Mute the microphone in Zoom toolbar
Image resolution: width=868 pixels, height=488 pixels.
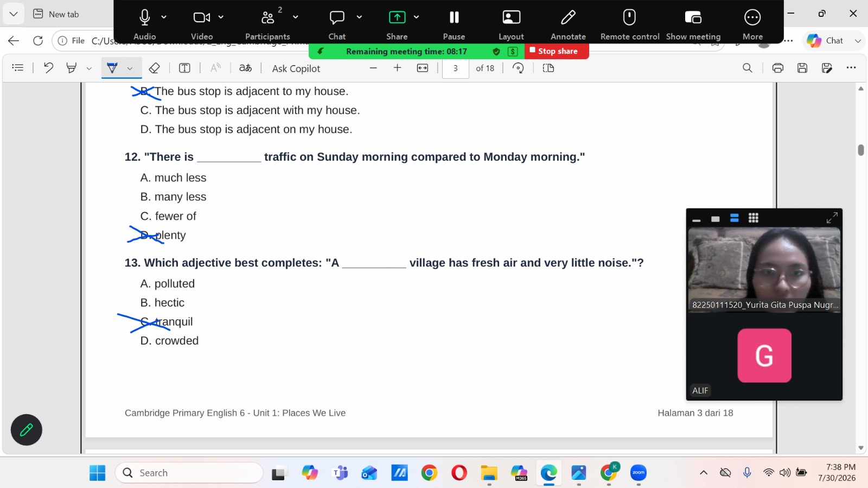[x=144, y=18]
